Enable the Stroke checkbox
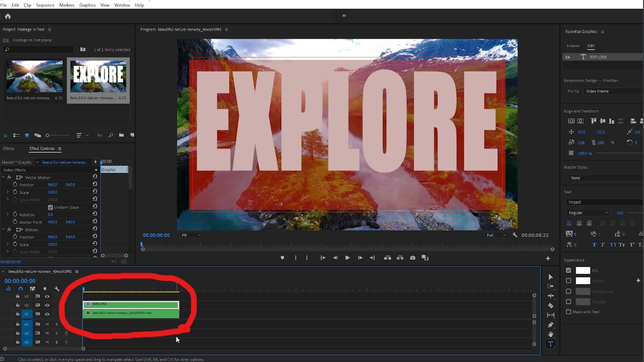The width and height of the screenshot is (644, 362). (x=569, y=281)
